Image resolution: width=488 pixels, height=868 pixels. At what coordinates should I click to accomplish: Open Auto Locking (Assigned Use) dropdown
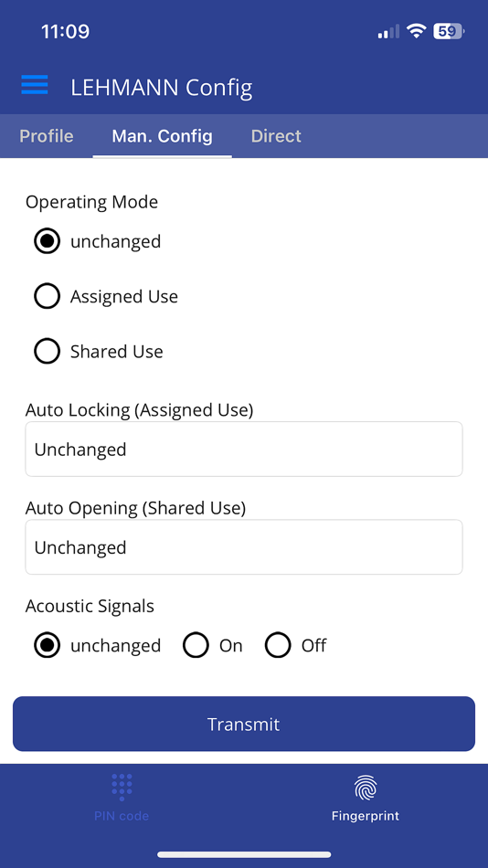tap(244, 449)
